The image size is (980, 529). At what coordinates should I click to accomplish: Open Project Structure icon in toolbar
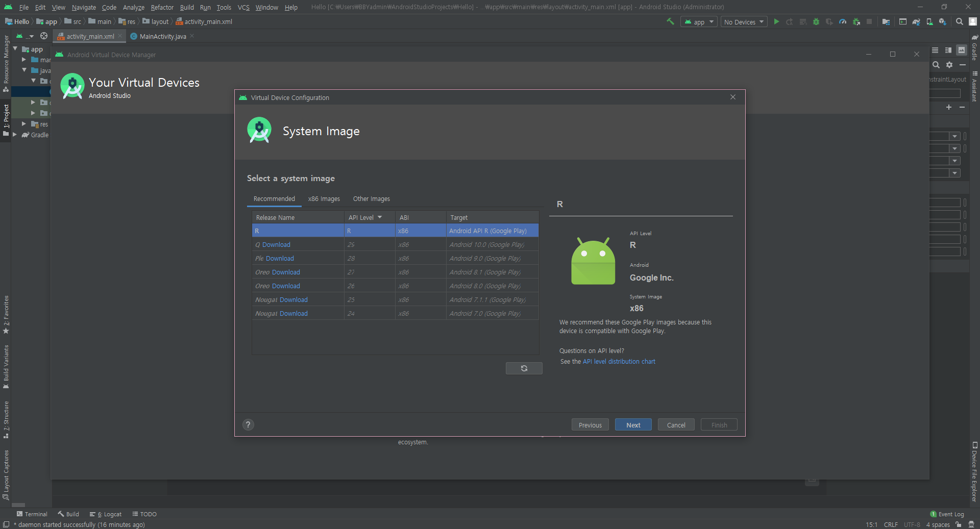click(x=886, y=21)
